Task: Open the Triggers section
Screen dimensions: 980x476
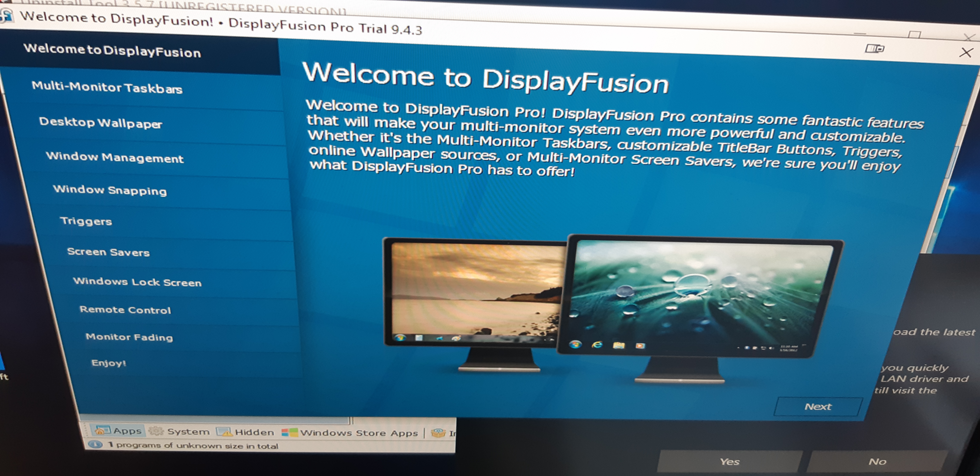Action: 86,221
